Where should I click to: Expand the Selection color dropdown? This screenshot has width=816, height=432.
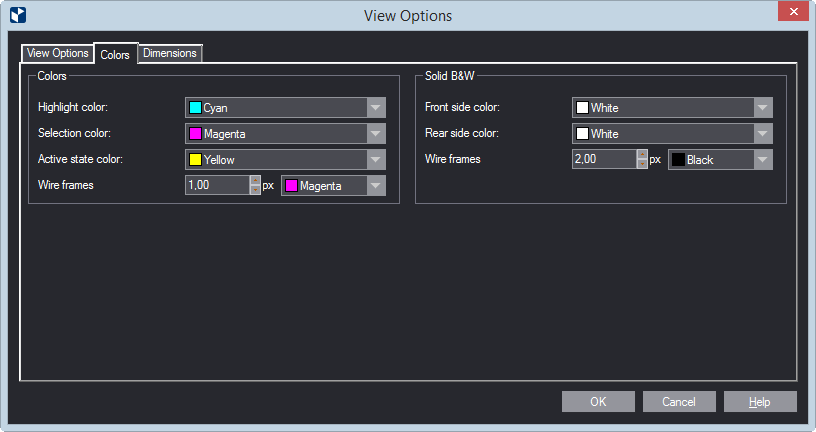point(376,134)
